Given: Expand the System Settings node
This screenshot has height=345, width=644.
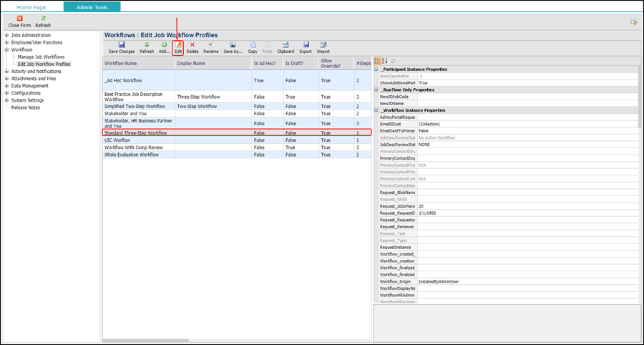Looking at the screenshot, I should (x=6, y=100).
